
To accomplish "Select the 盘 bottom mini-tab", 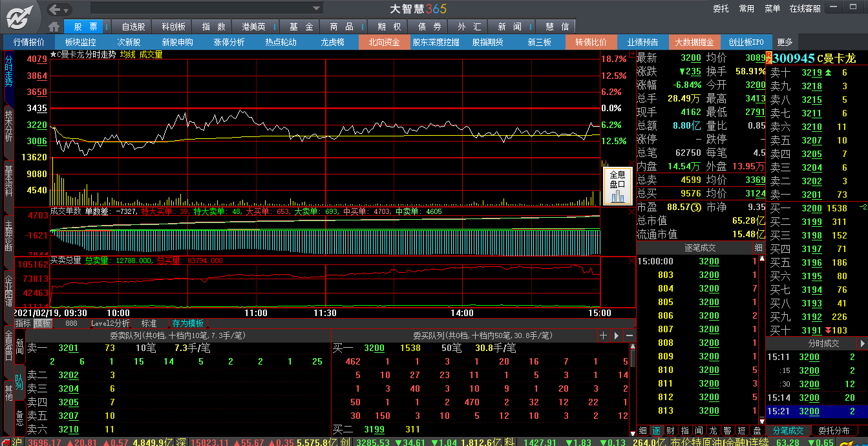I will pyautogui.click(x=757, y=430).
